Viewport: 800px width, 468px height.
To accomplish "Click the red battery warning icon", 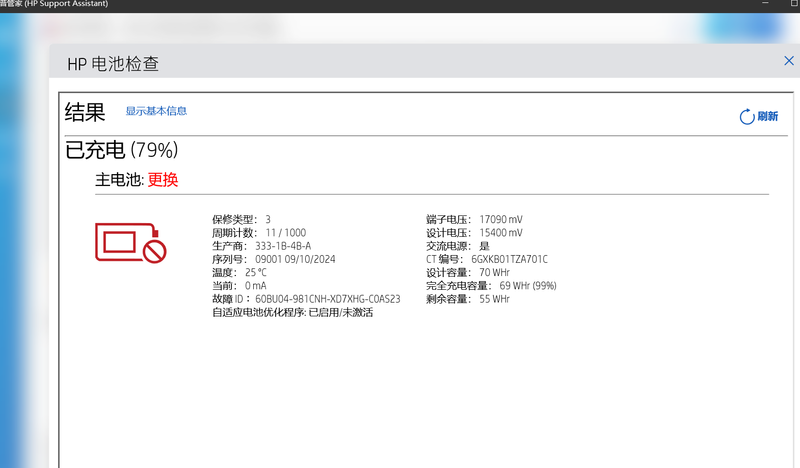I will pyautogui.click(x=129, y=243).
